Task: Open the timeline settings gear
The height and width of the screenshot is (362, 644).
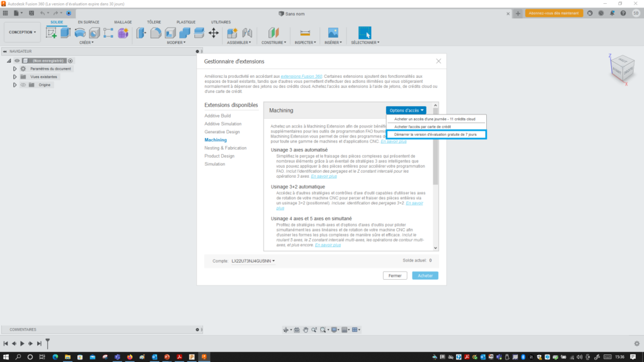Action: point(636,344)
